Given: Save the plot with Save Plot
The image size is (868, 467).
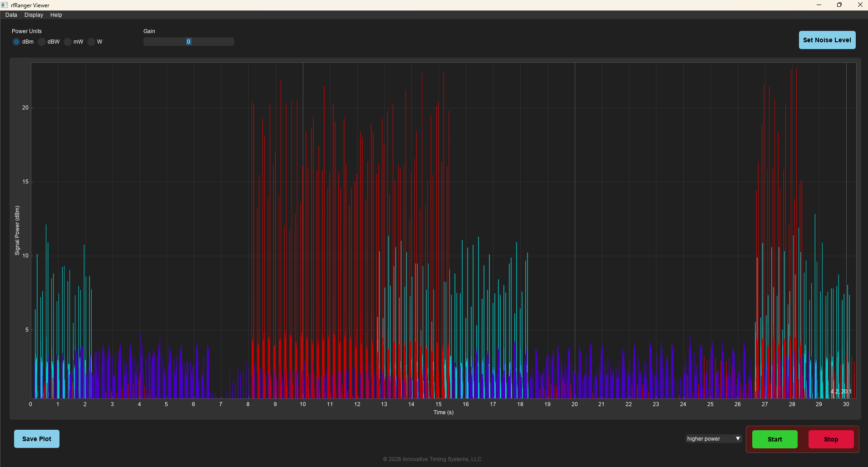Looking at the screenshot, I should 37,439.
